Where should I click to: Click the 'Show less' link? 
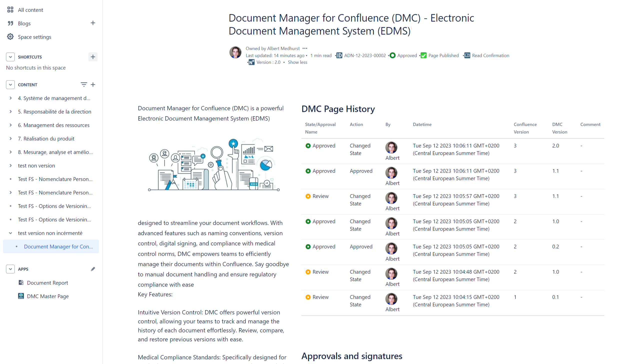click(297, 62)
